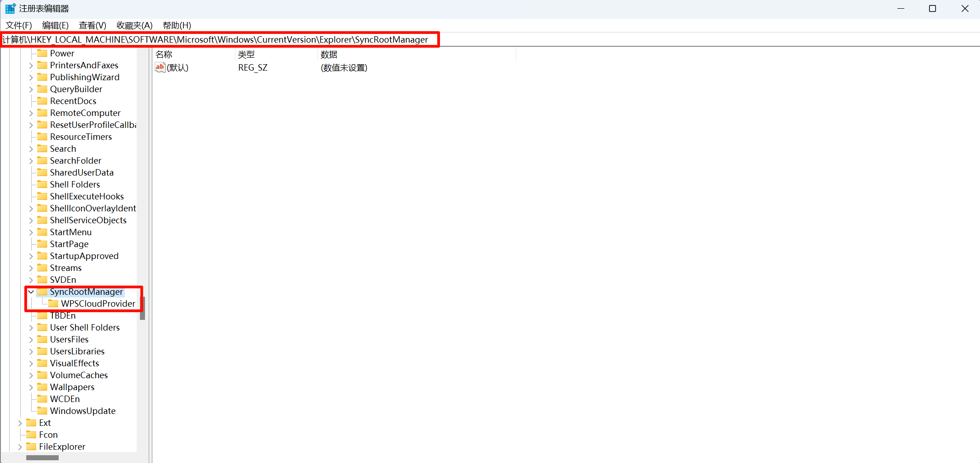Click the RecentDocs folder icon

[x=42, y=101]
